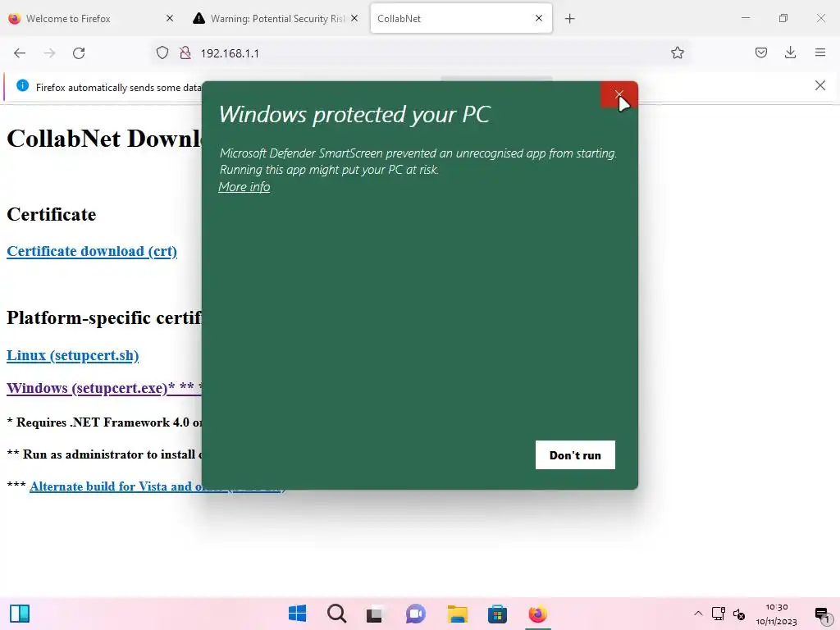
Task: Click the 'Windows protected your PC' heading
Action: [x=354, y=114]
